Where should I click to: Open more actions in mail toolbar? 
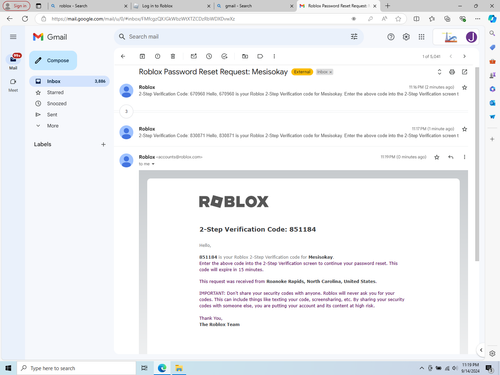[x=274, y=56]
